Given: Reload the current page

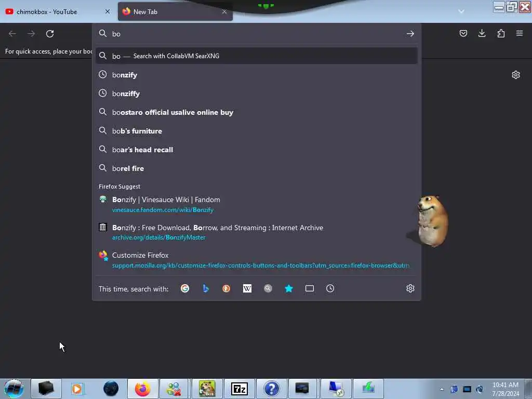Looking at the screenshot, I should [x=50, y=34].
